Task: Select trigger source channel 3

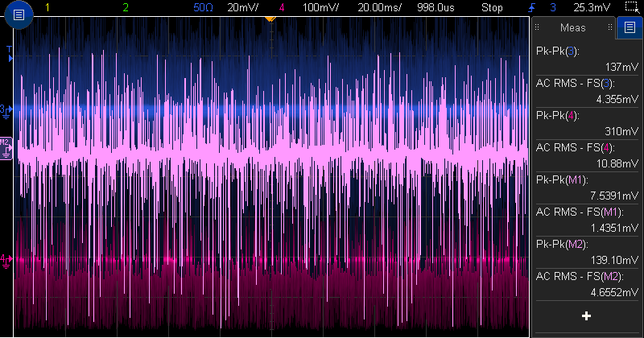Action: click(x=553, y=7)
